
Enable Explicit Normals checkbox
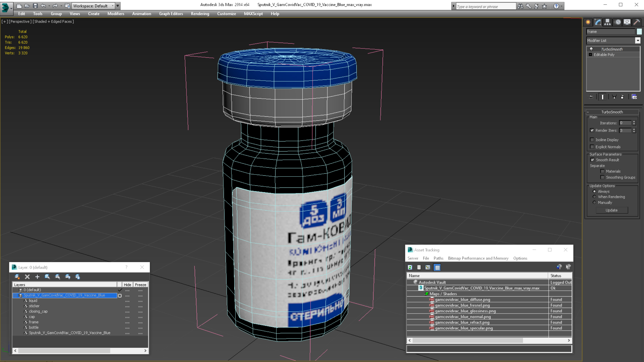coord(592,147)
